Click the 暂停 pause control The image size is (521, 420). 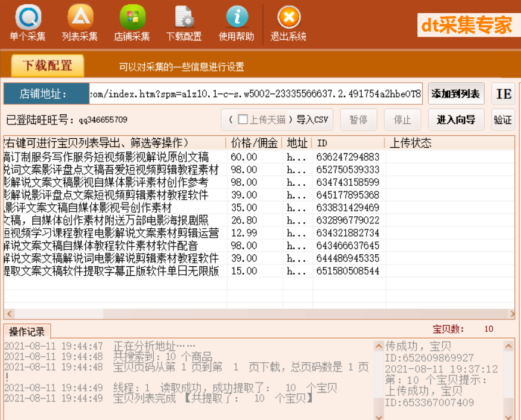pos(358,120)
